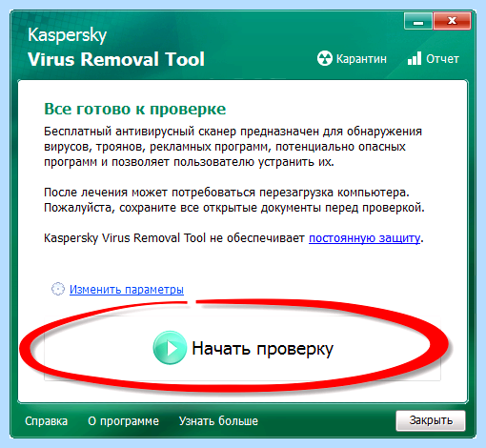Click the Kaspersky logo text
This screenshot has height=448, width=486.
coord(67,35)
